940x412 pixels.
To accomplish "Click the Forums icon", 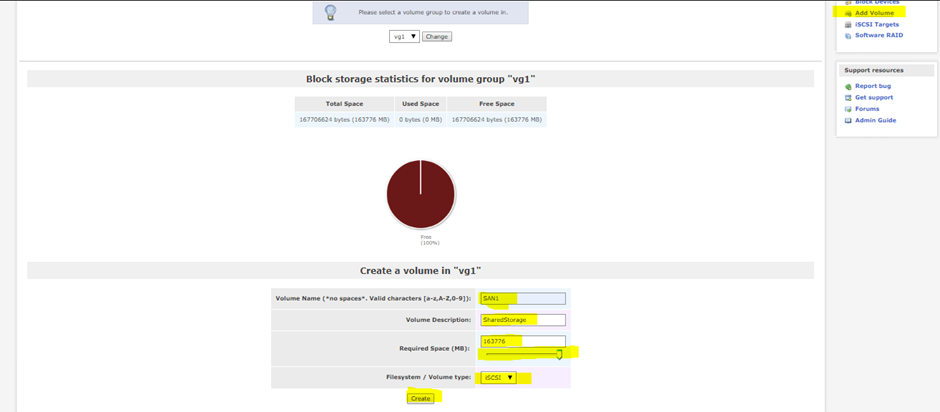I will tap(848, 109).
